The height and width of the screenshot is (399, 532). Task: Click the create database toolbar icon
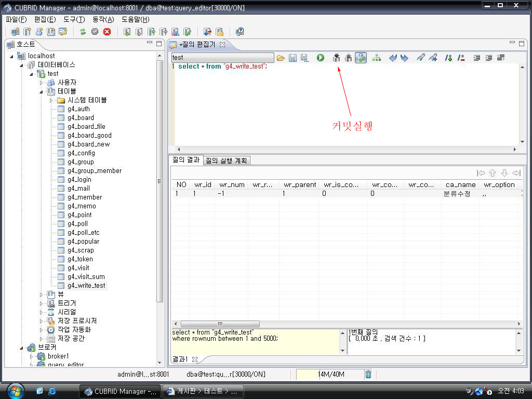27,32
